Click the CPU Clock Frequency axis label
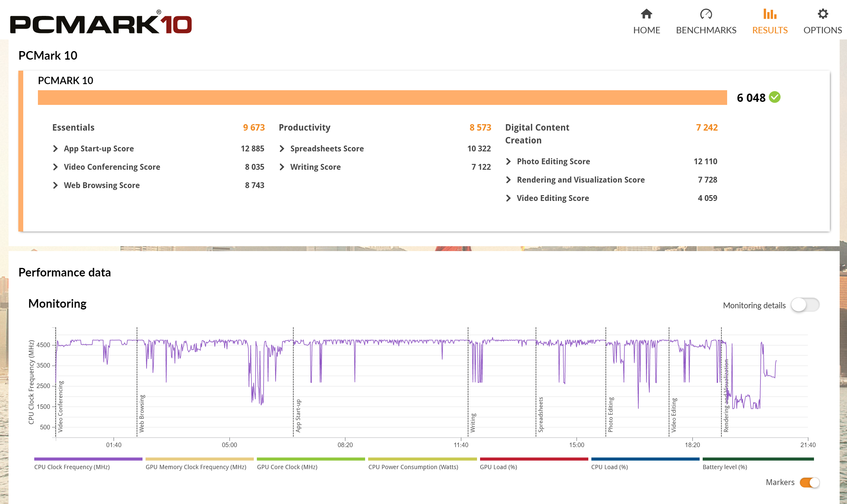Viewport: 847px width, 504px height. [31, 382]
